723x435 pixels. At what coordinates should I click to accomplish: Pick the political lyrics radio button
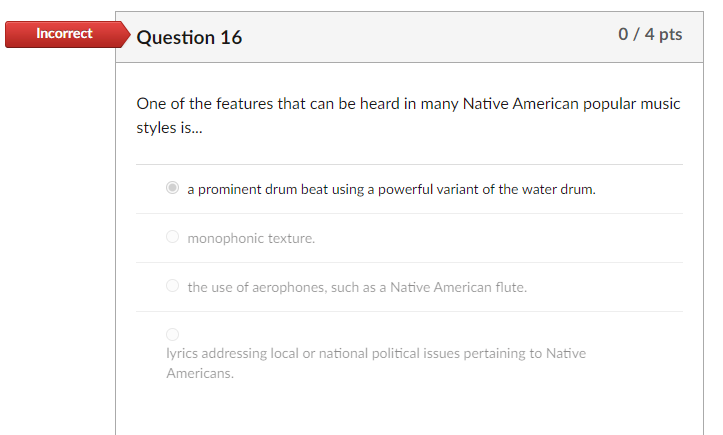point(173,334)
